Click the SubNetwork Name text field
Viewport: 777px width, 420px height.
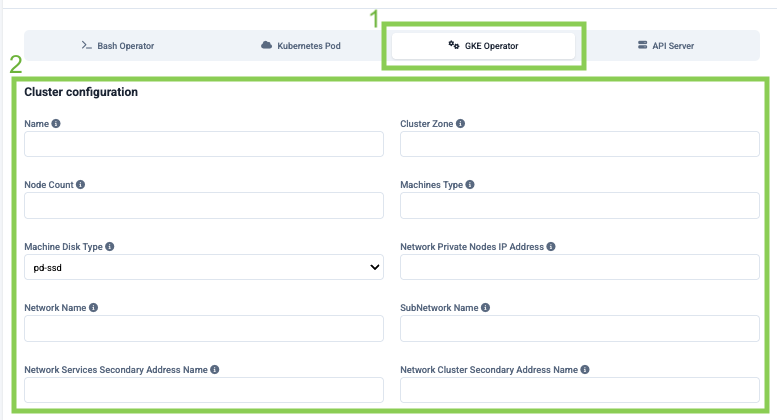pos(580,328)
